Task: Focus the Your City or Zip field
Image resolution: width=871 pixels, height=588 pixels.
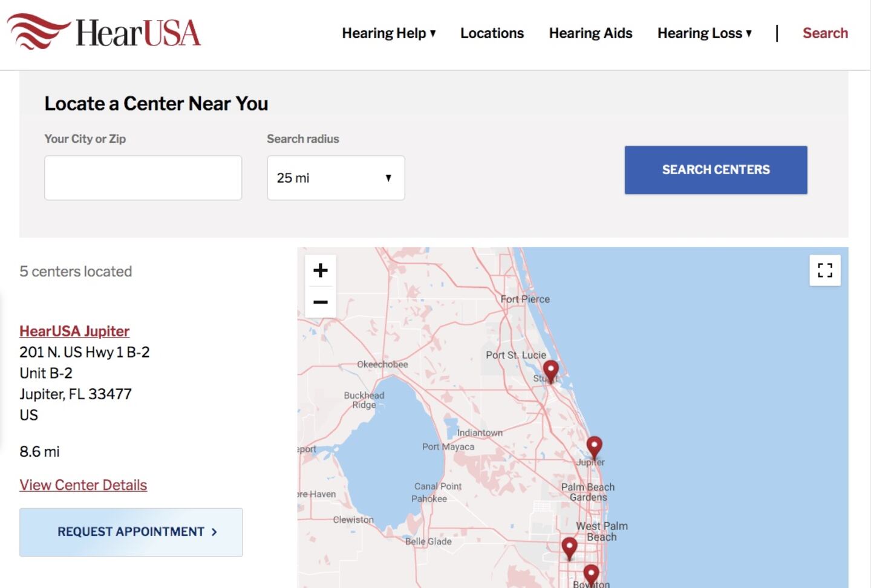Action: pyautogui.click(x=143, y=178)
